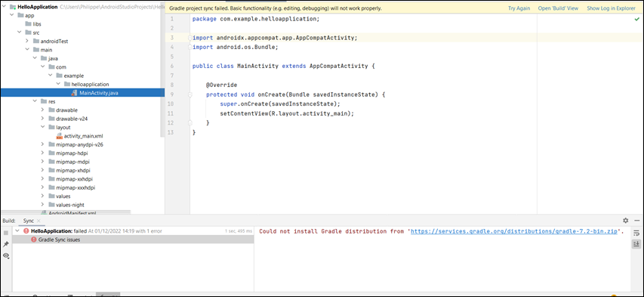Click the green checkmark inspection icon
Screen dimensions: 644x297
coord(636,19)
